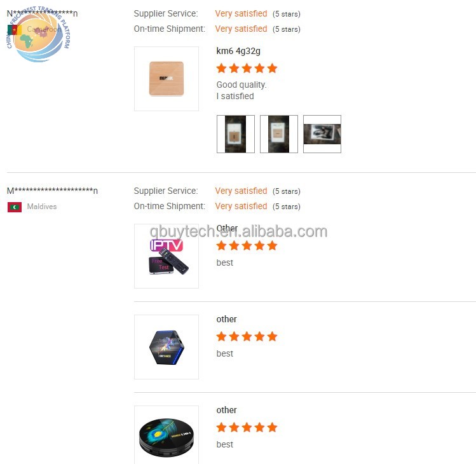Click star rating beside round peacock box
The height and width of the screenshot is (464, 476).
point(247,427)
